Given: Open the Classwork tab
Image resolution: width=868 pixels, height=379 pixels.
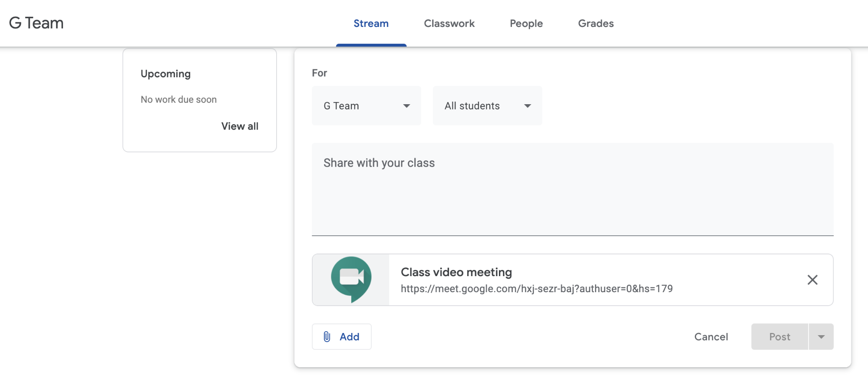Looking at the screenshot, I should (x=449, y=23).
